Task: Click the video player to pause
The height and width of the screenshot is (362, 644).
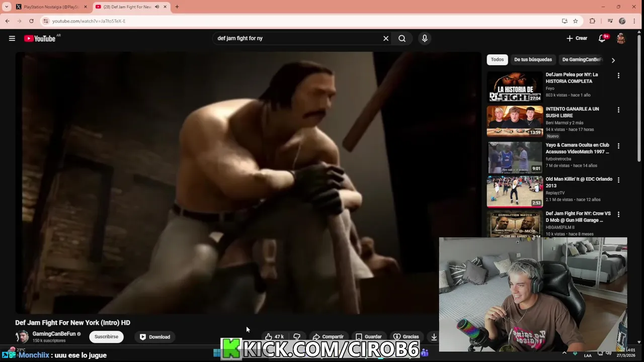Action: tap(249, 183)
